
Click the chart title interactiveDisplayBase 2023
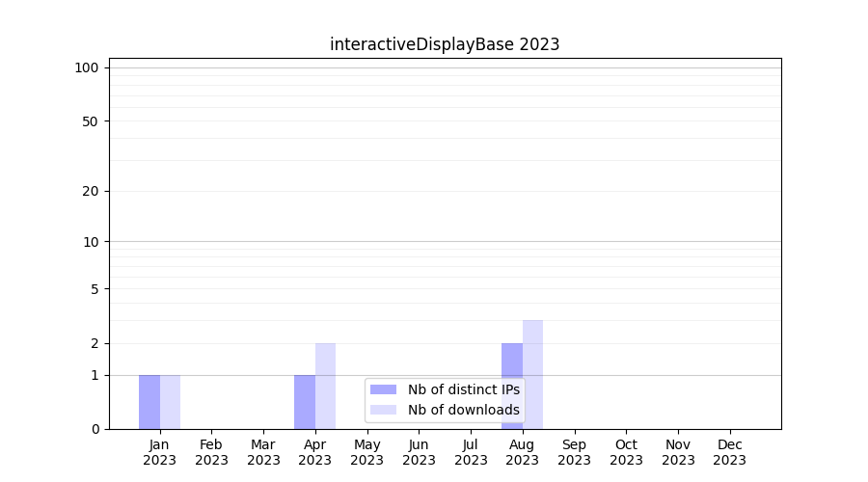pos(445,44)
